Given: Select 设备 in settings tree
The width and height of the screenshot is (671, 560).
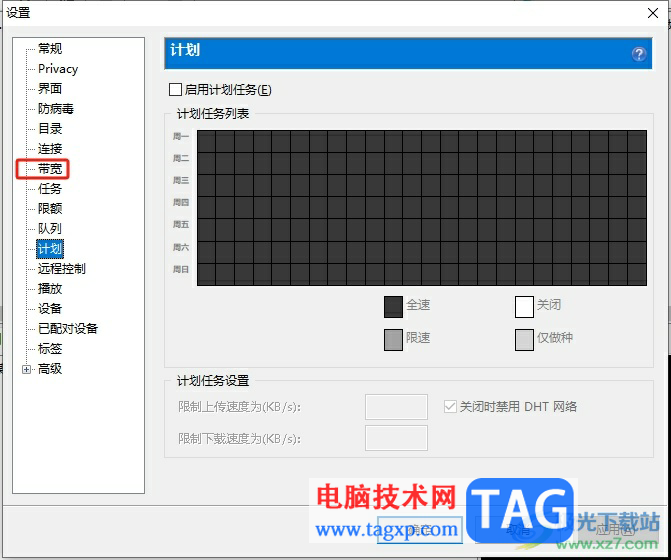Looking at the screenshot, I should 50,308.
